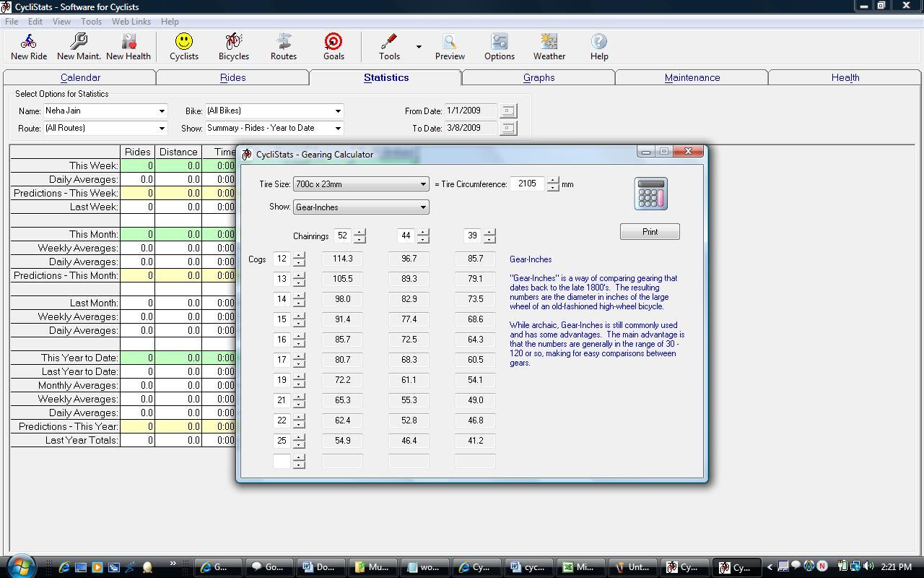Expand the Route dropdown showing All Routes

[162, 128]
